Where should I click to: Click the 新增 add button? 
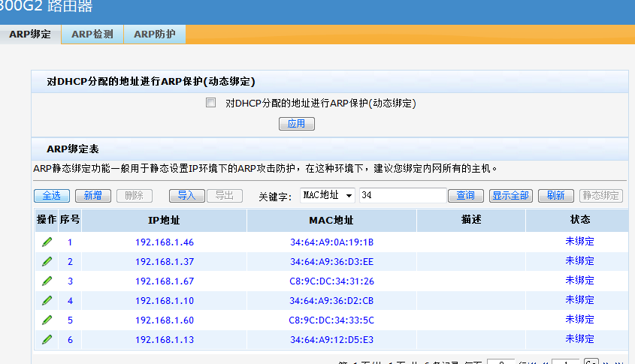coord(93,195)
